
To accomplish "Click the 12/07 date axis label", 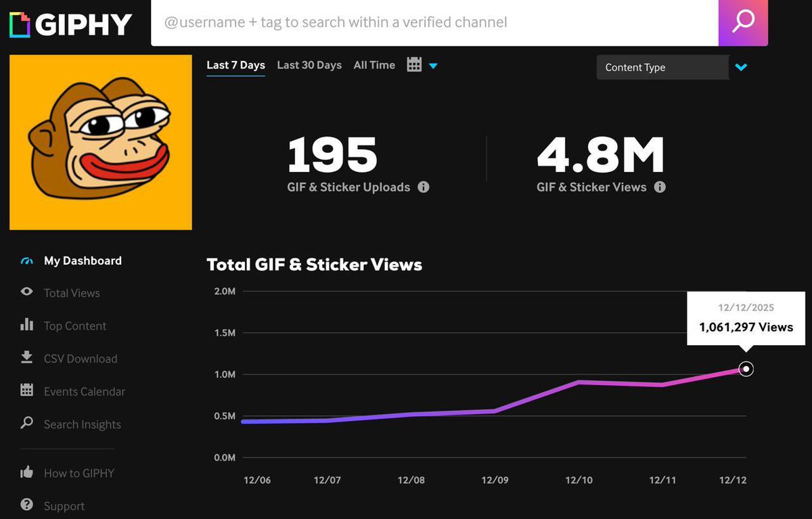I will click(328, 480).
